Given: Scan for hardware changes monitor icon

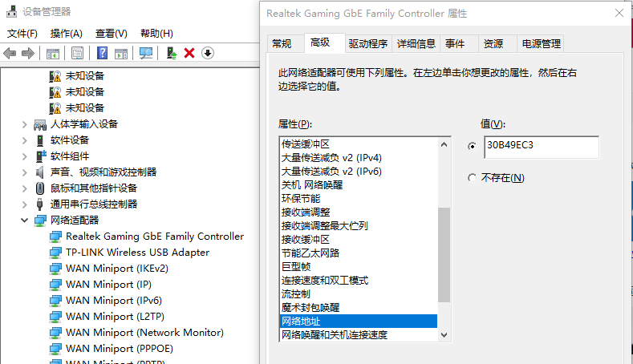Looking at the screenshot, I should pos(146,53).
